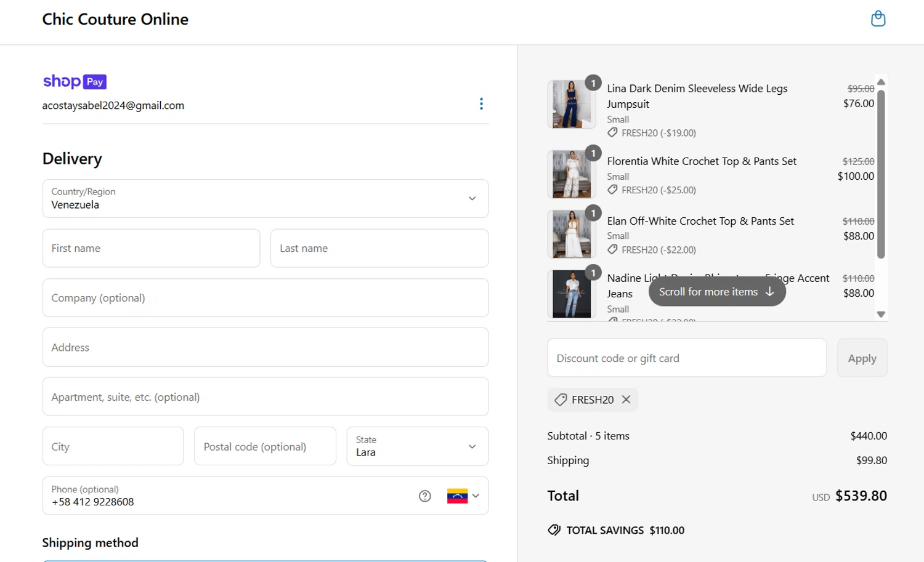Click the Elan Off-White Crochet Top & Pants title
This screenshot has height=562, width=924.
point(700,221)
